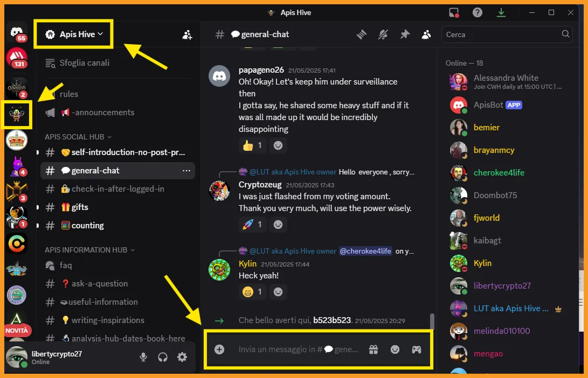Open the inbox icon in title bar
Image resolution: width=588 pixels, height=378 pixels.
pyautogui.click(x=454, y=13)
